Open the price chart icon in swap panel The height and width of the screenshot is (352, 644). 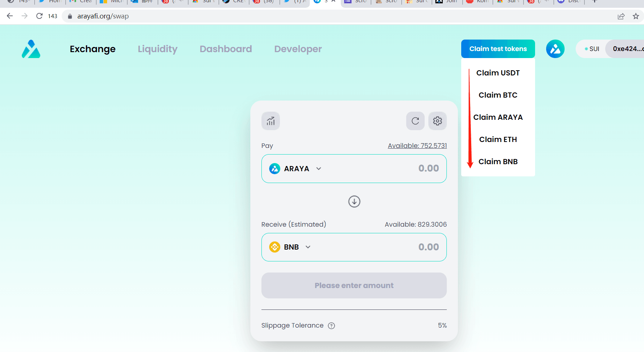(x=271, y=121)
